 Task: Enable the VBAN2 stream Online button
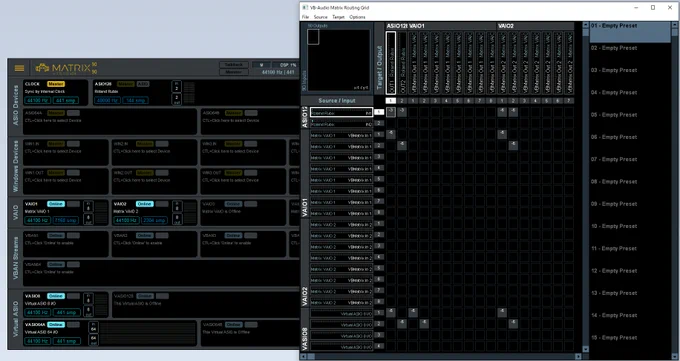pos(144,235)
